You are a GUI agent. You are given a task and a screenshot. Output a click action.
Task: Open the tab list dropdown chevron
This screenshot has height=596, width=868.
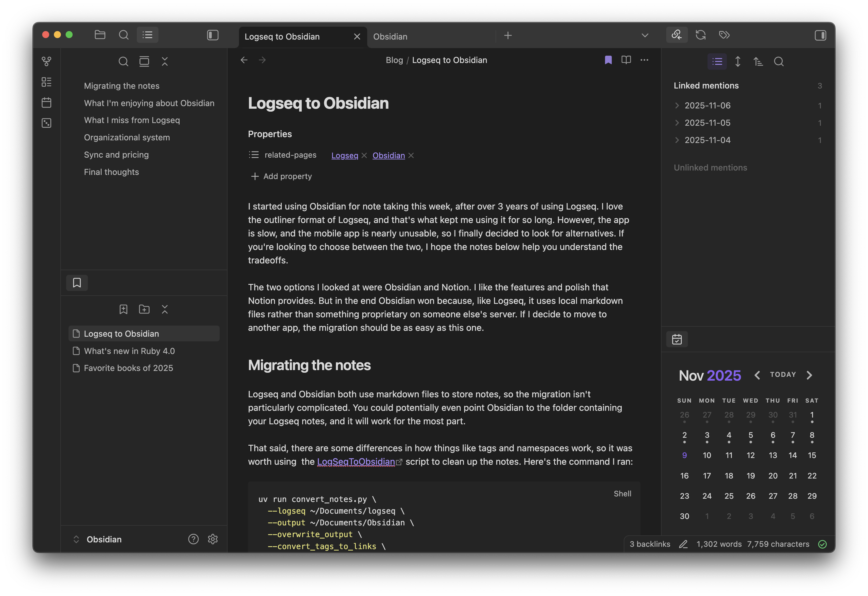[645, 35]
